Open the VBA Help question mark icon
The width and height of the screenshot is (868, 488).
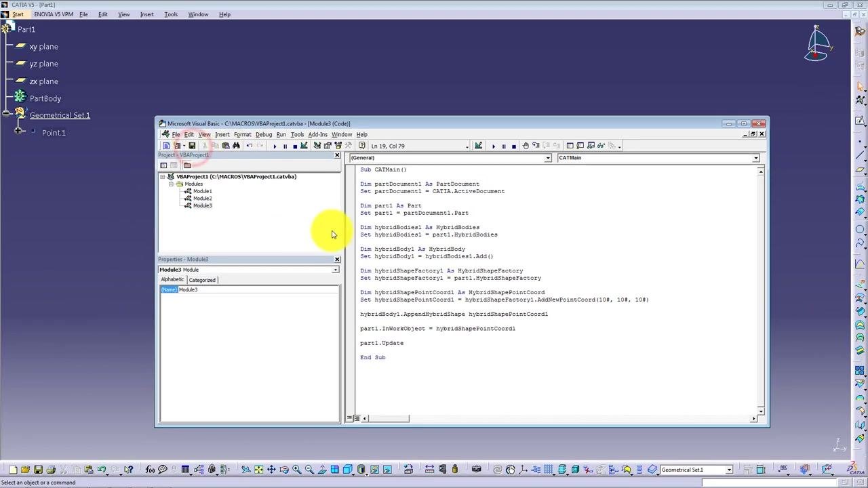point(362,146)
